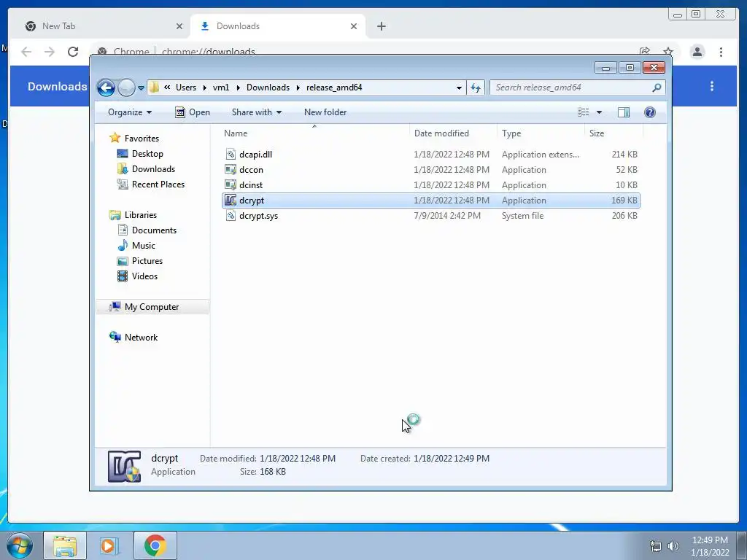Image resolution: width=747 pixels, height=560 pixels.
Task: Go back with Explorer's blue Back arrow
Action: (x=106, y=87)
